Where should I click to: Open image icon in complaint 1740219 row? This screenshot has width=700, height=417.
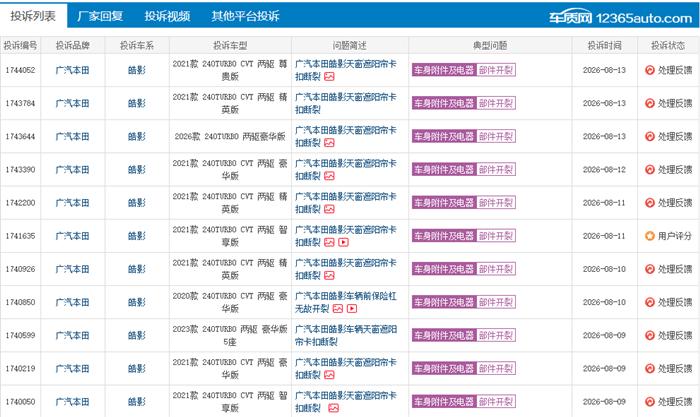[x=329, y=375]
